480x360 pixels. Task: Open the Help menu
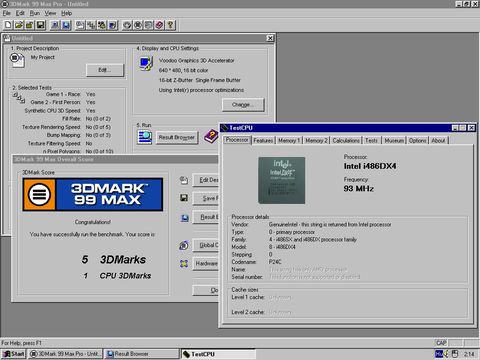tap(66, 13)
